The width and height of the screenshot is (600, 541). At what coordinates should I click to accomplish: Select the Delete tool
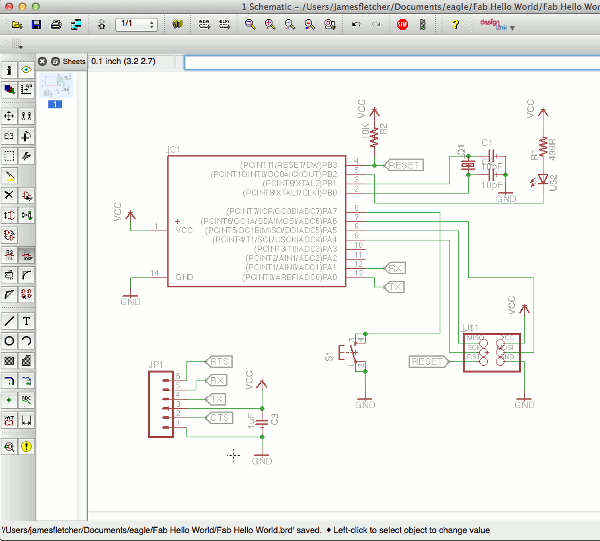[x=9, y=196]
